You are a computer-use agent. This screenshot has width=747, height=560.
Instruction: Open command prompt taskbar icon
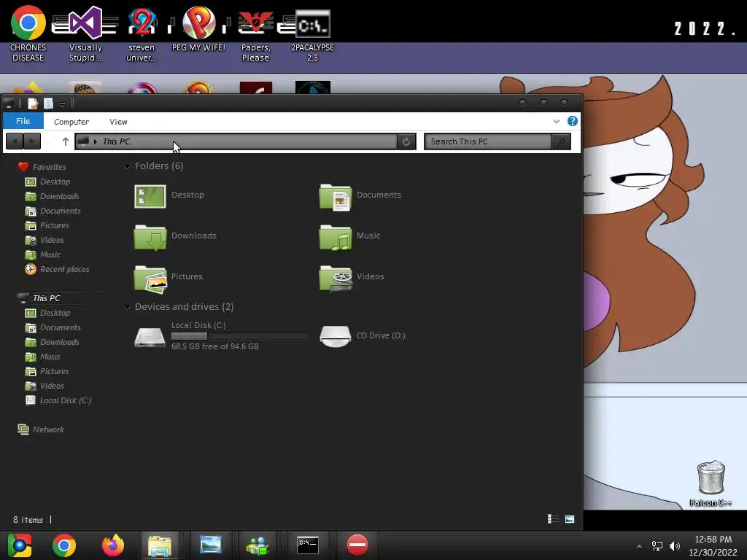[308, 545]
